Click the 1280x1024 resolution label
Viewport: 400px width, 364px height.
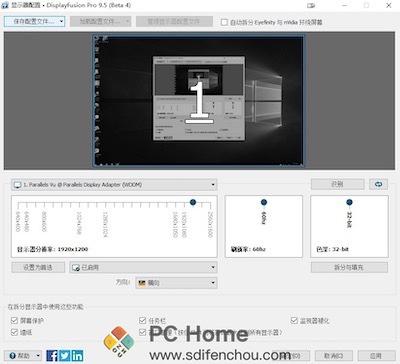click(x=105, y=224)
